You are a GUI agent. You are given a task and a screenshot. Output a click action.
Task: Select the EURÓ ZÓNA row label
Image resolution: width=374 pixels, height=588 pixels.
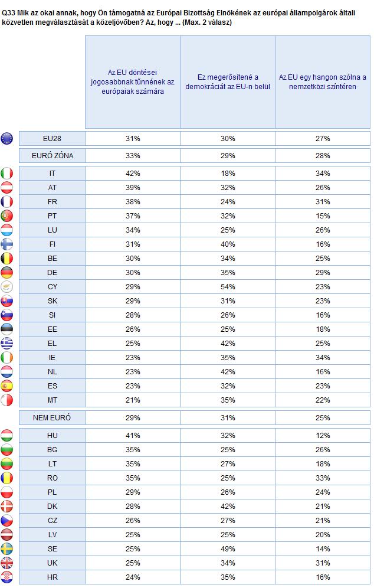[x=52, y=156]
